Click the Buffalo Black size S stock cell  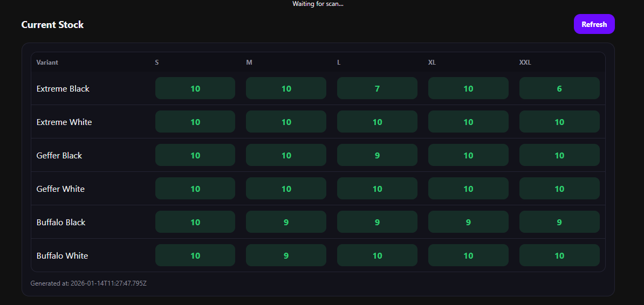195,221
